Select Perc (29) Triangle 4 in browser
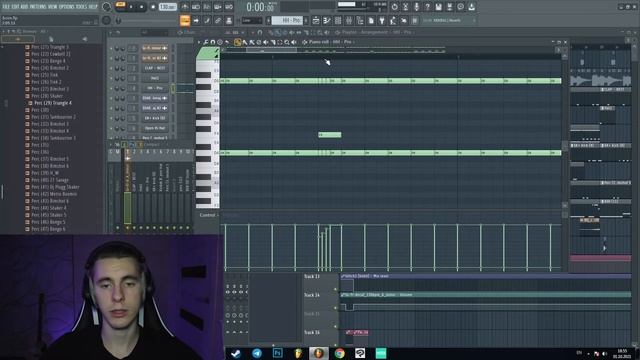 (x=53, y=103)
